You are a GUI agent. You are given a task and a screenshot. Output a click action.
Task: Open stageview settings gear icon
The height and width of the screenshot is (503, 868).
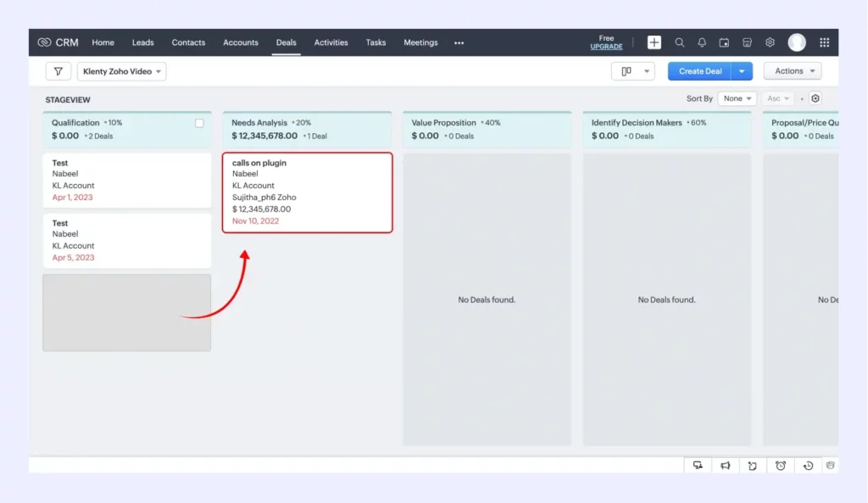815,98
